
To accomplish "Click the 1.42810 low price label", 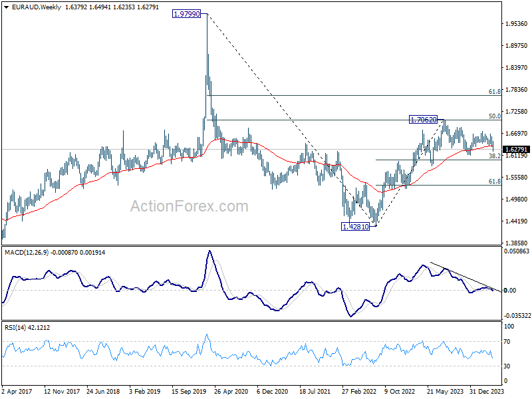I will click(355, 227).
